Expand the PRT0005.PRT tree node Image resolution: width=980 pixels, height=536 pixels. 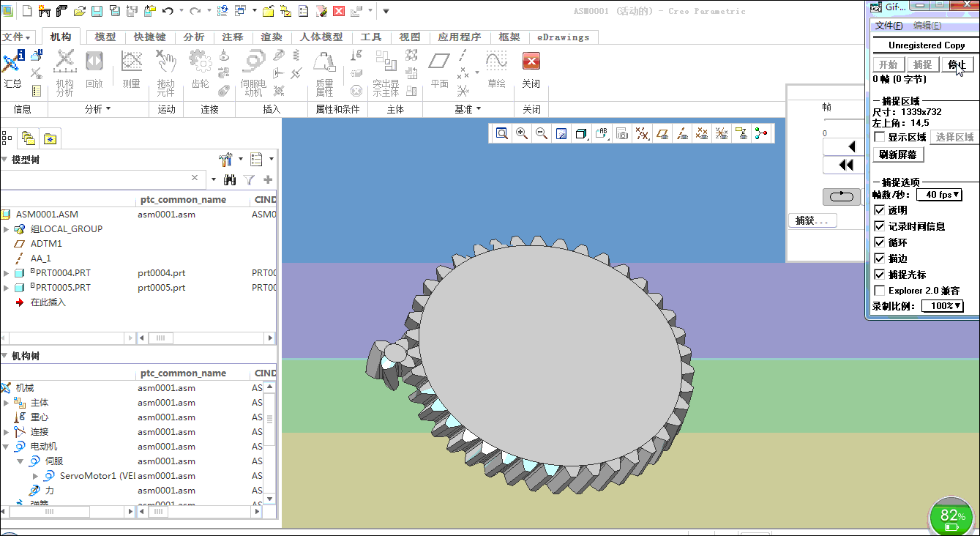7,288
